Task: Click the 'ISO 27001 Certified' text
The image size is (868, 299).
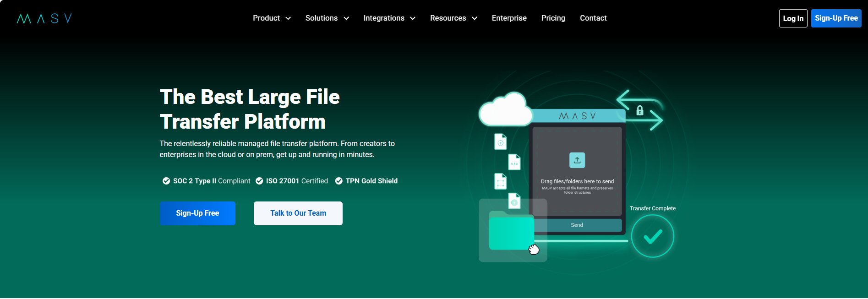Action: point(297,181)
